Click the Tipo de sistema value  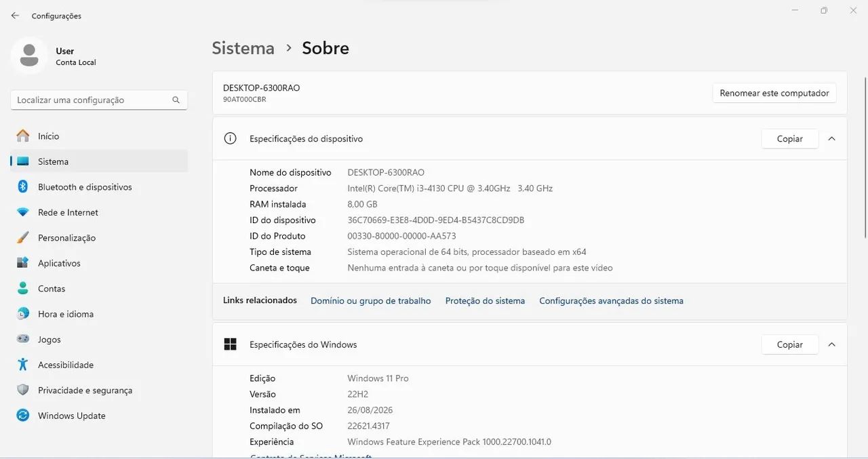[467, 252]
